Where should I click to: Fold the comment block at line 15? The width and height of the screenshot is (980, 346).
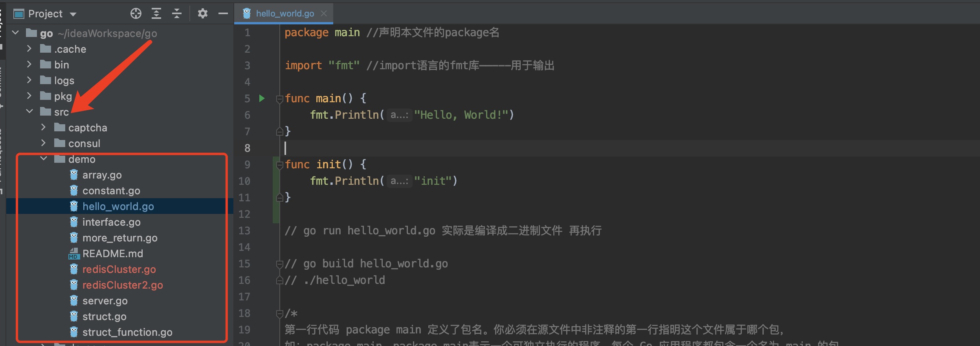click(x=279, y=264)
